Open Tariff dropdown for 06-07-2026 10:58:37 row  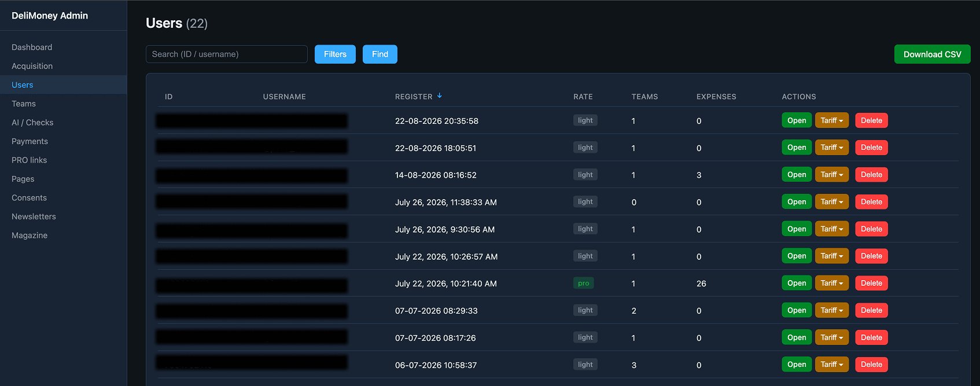click(832, 365)
